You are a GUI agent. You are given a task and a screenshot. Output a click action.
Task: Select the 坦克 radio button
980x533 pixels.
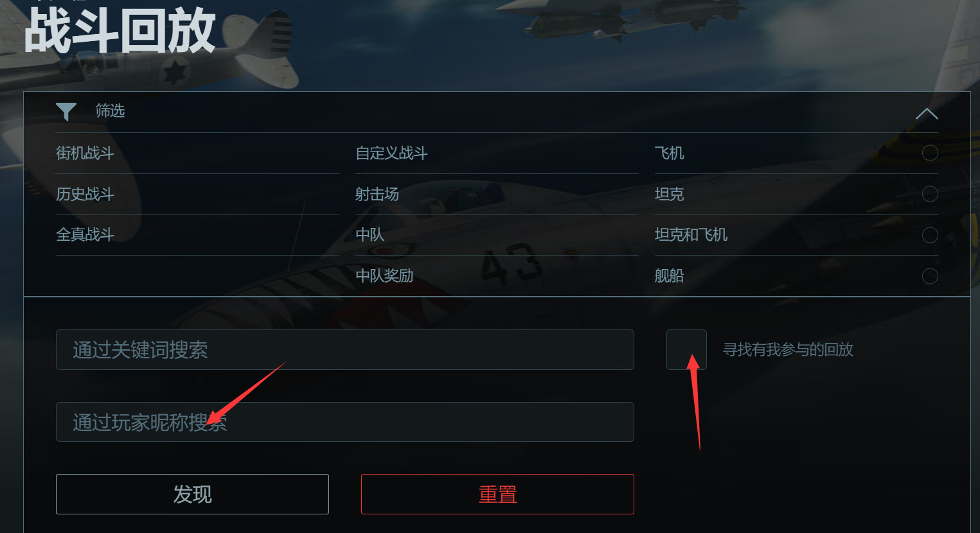tap(930, 194)
